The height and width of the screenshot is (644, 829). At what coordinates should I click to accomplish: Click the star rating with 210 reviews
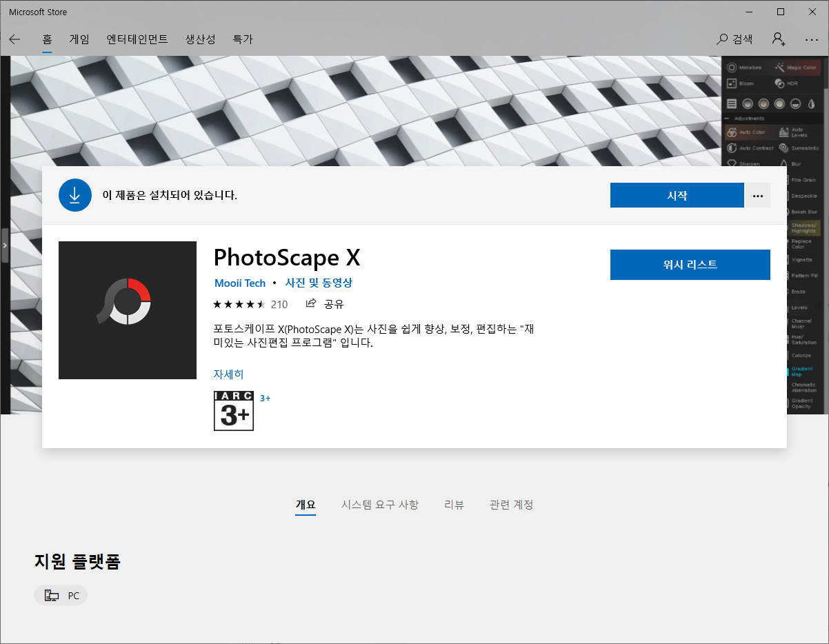tap(250, 304)
